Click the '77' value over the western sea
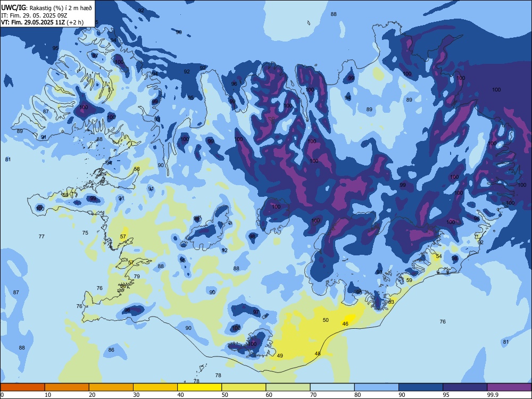Viewport: 532px width, 399px height. [x=41, y=236]
